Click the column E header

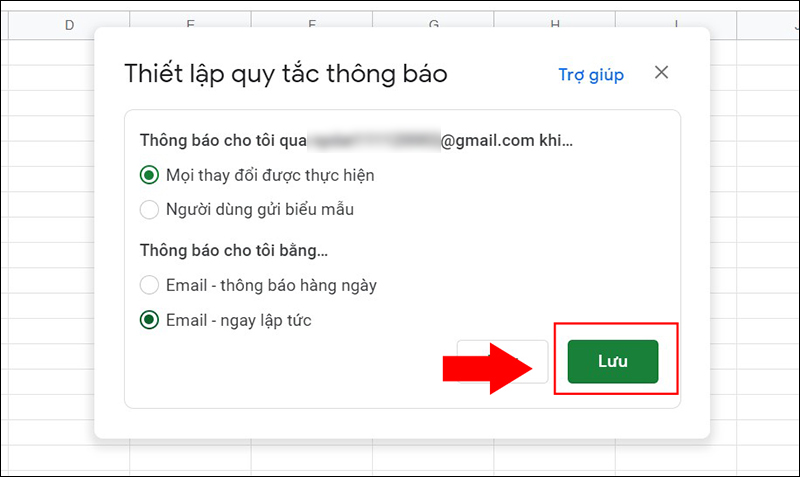[x=190, y=25]
